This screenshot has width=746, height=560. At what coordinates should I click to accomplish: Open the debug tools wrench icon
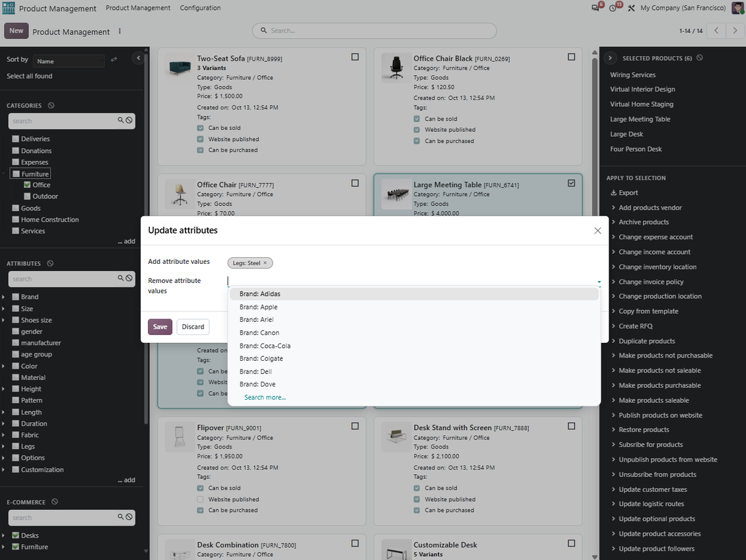pyautogui.click(x=631, y=8)
